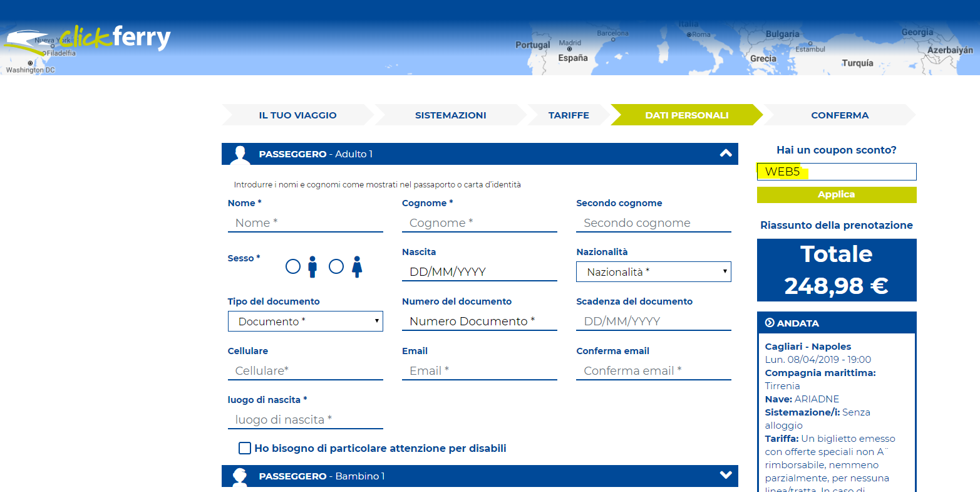Image resolution: width=980 pixels, height=492 pixels.
Task: Click the Riassunto della prenotazione heading
Action: (x=837, y=225)
